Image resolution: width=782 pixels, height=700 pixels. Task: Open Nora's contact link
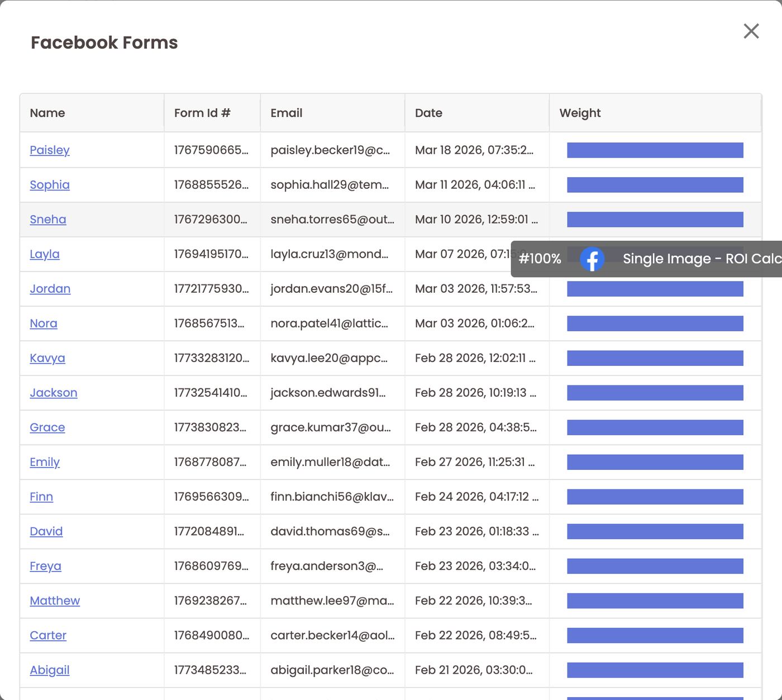[44, 323]
